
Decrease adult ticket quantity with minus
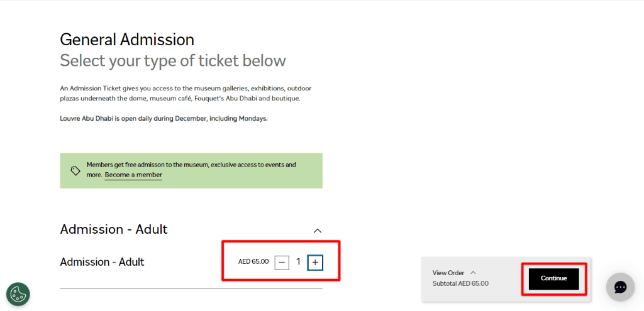(282, 263)
